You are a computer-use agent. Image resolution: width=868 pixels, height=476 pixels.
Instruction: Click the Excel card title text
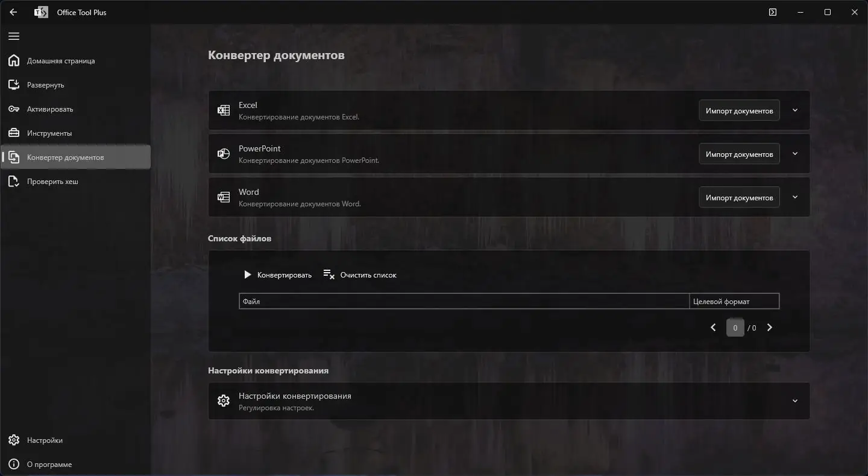[248, 105]
